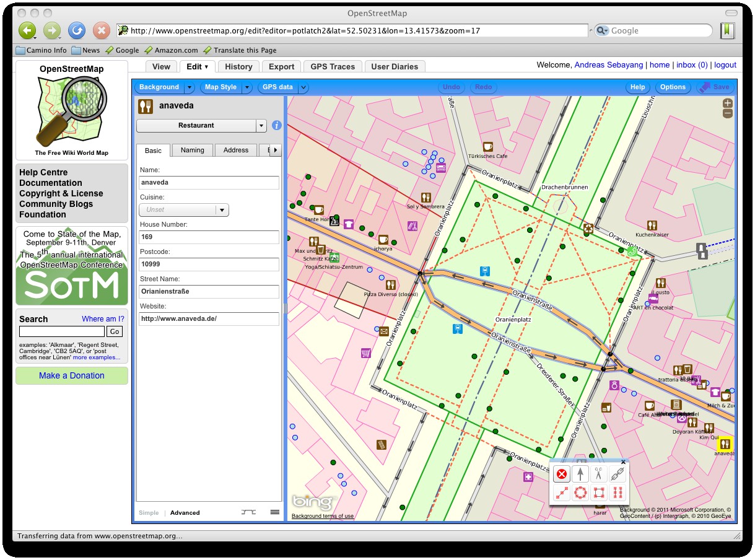The image size is (755, 560).
Task: Click the straighten way diagonal line icon
Action: (x=561, y=493)
